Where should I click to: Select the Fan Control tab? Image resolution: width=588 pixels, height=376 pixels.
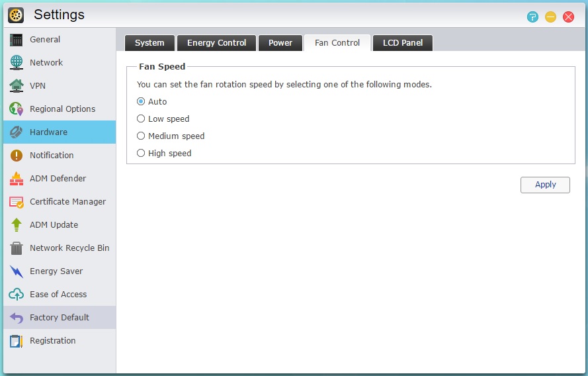[x=337, y=43]
